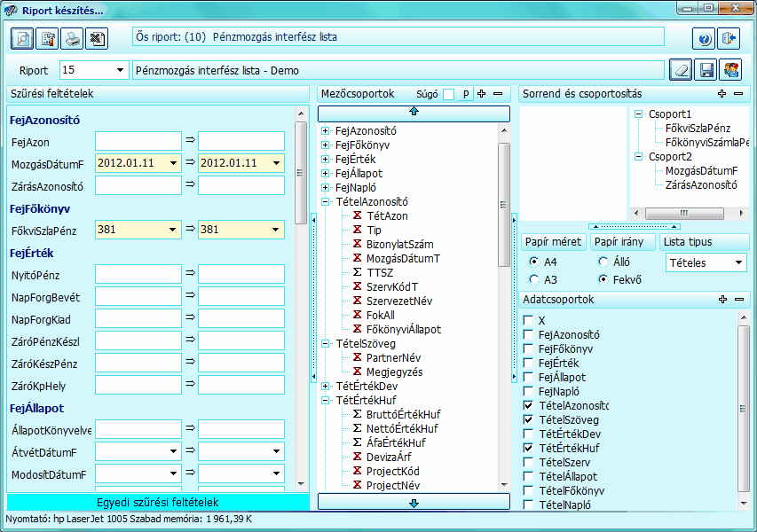Image resolution: width=757 pixels, height=532 pixels.
Task: Click the filter panel vertical scrollbar thumb
Action: coord(301,173)
